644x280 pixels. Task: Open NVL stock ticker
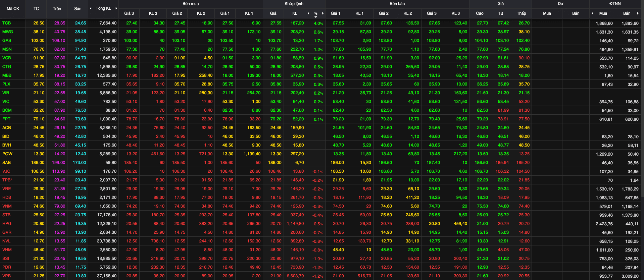tap(6, 241)
